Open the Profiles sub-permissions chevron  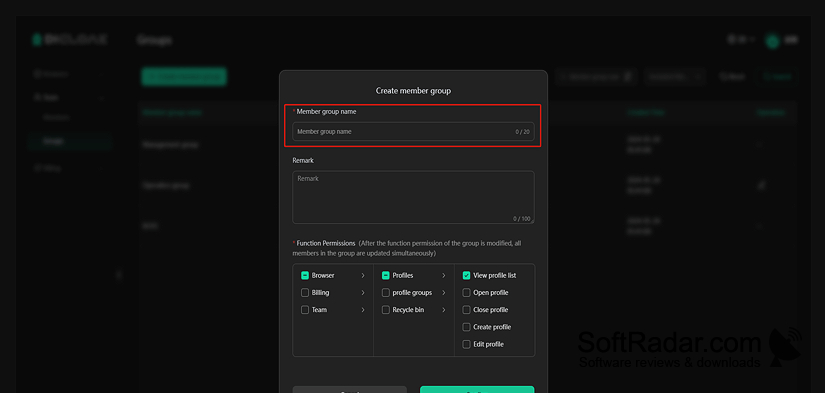[x=444, y=275]
